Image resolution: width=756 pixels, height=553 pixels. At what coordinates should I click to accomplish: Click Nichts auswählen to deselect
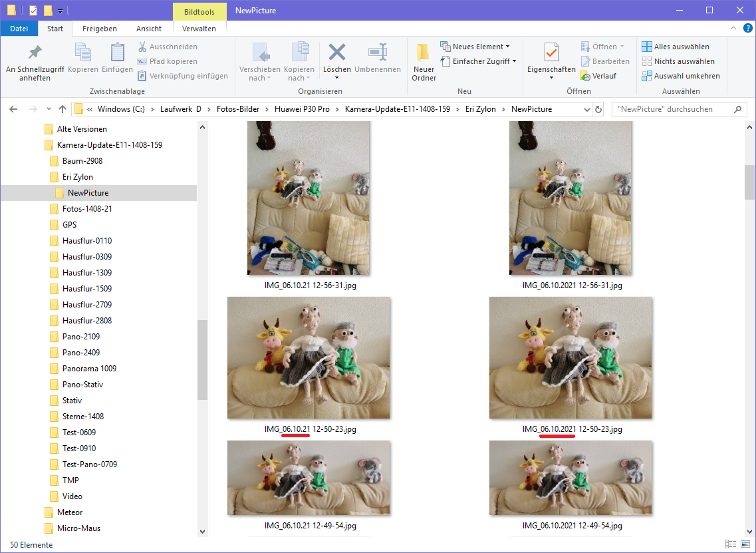point(678,61)
